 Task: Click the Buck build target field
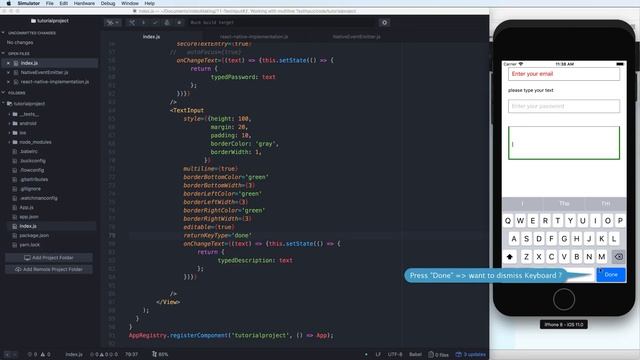282,22
